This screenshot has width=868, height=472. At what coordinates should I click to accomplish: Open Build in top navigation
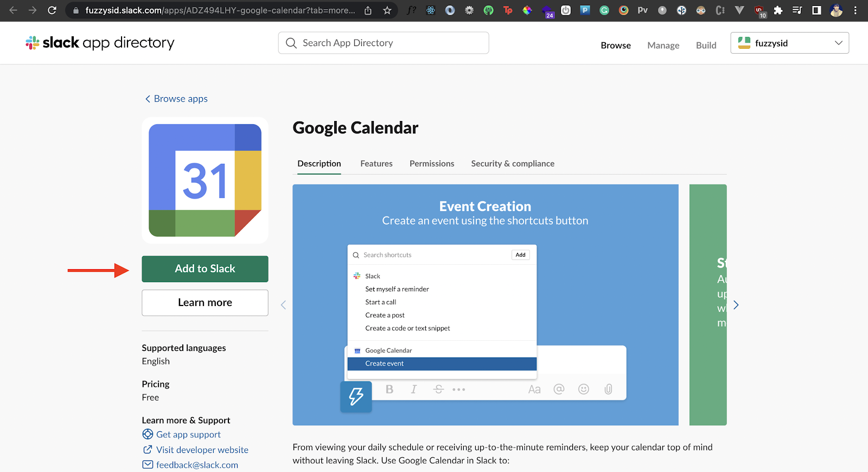click(706, 46)
